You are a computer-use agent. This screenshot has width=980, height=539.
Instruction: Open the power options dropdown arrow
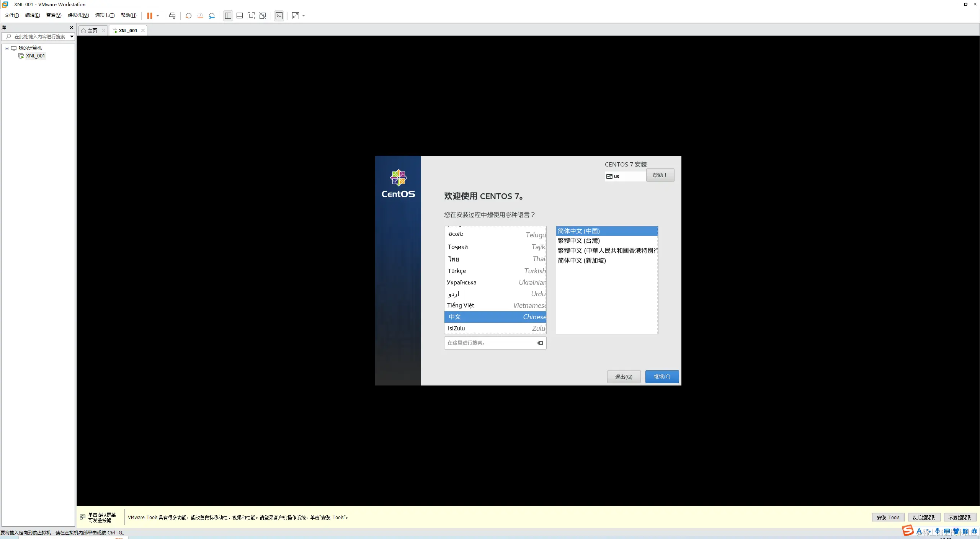pos(158,16)
